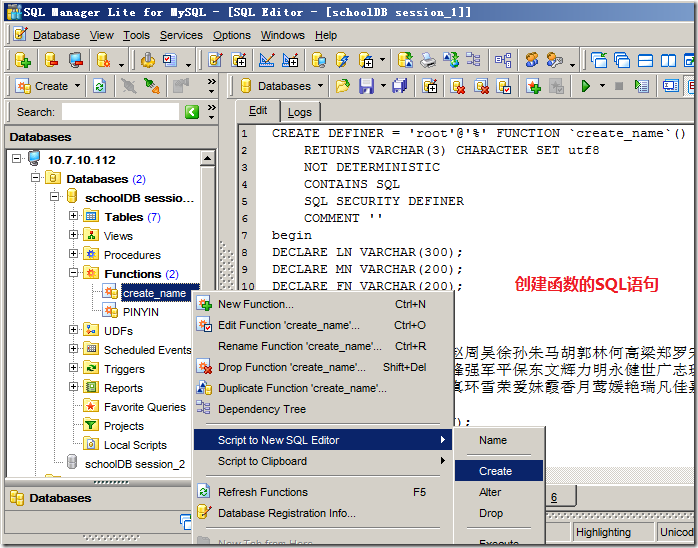Viewport: 698px width, 548px height.
Task: Click the refresh icon next to the Create button
Action: pos(99,86)
